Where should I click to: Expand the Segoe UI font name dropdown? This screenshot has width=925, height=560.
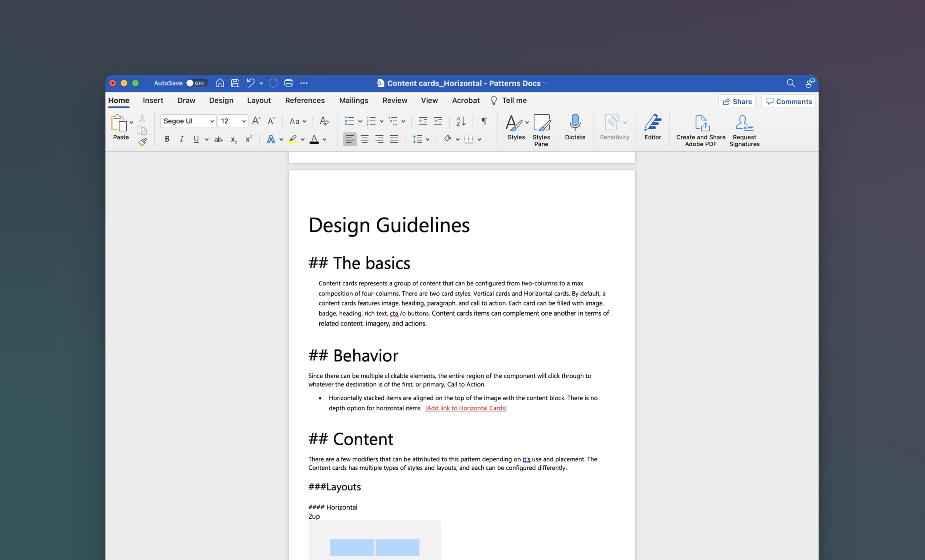pyautogui.click(x=212, y=121)
